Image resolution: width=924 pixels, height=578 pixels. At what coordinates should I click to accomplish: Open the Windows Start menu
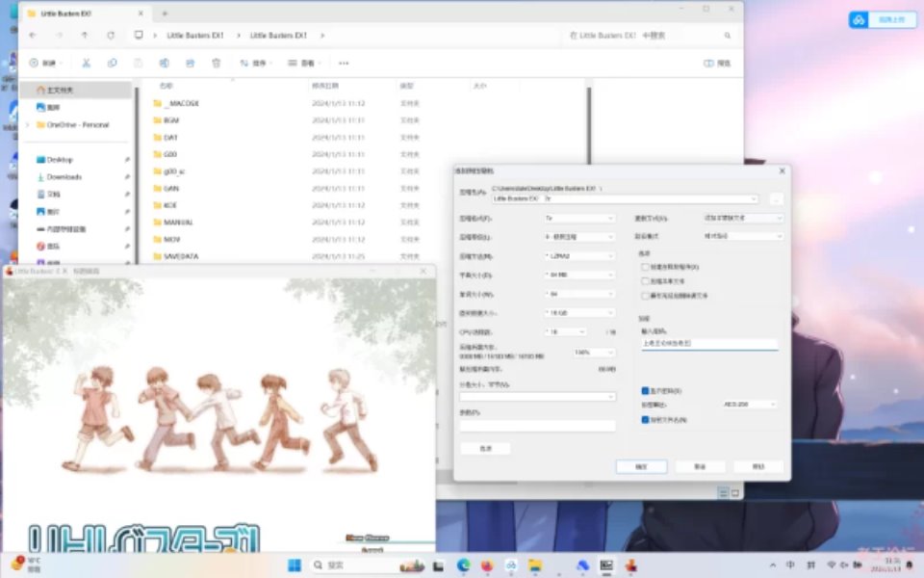[x=295, y=565]
